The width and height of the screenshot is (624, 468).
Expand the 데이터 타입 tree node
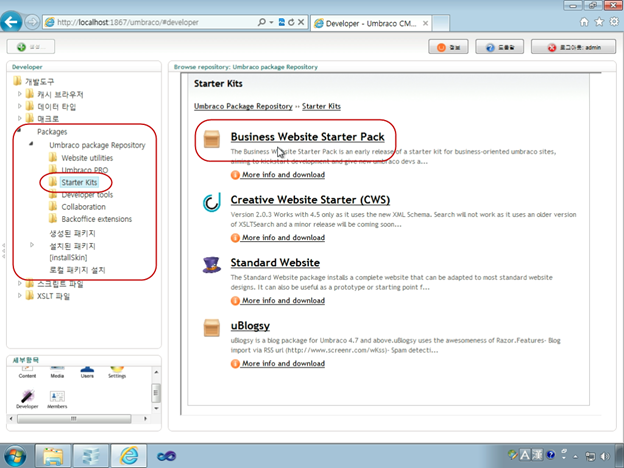20,106
